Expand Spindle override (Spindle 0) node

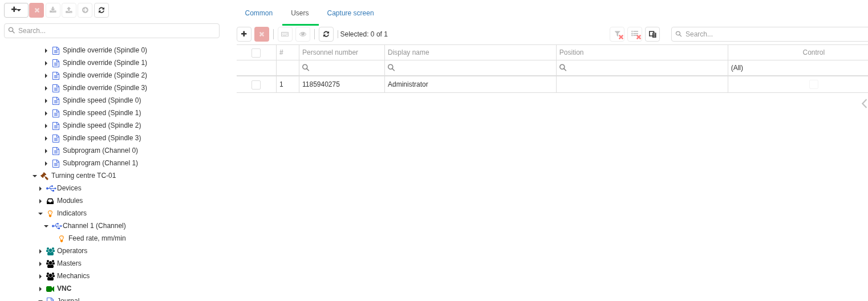[46, 51]
